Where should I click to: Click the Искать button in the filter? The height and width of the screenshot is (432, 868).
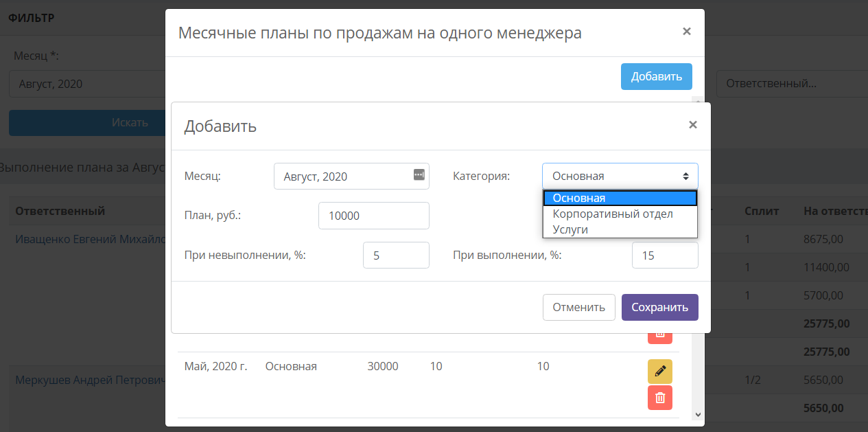tap(87, 122)
